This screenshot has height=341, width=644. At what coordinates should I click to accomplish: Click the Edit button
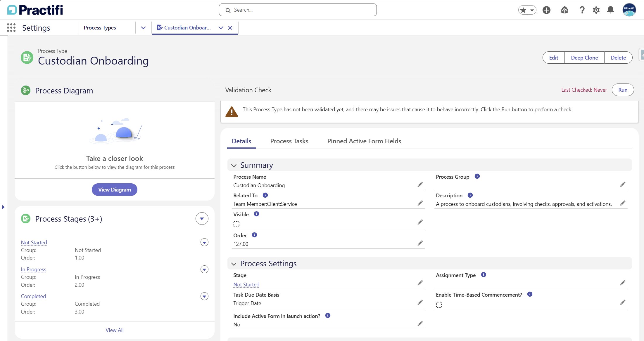554,58
